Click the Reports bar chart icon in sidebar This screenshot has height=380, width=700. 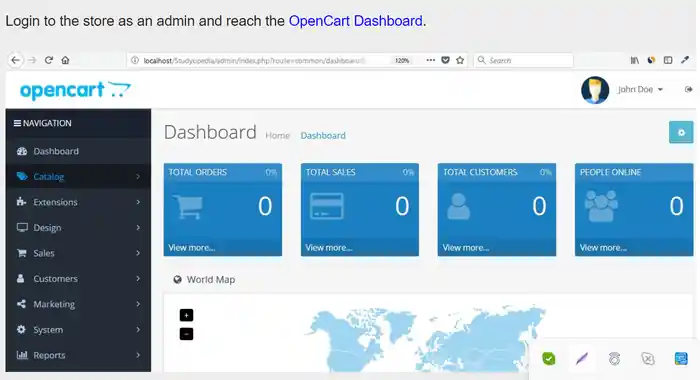click(22, 355)
